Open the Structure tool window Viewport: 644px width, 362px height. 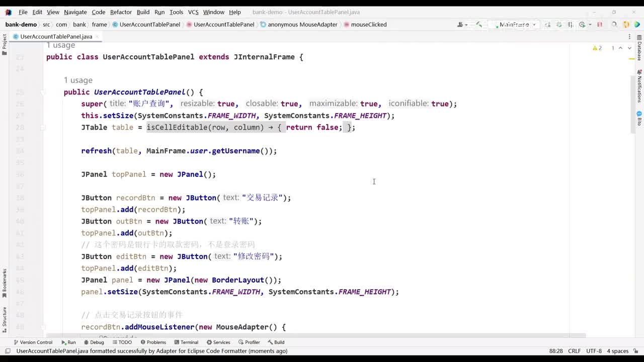[5, 320]
